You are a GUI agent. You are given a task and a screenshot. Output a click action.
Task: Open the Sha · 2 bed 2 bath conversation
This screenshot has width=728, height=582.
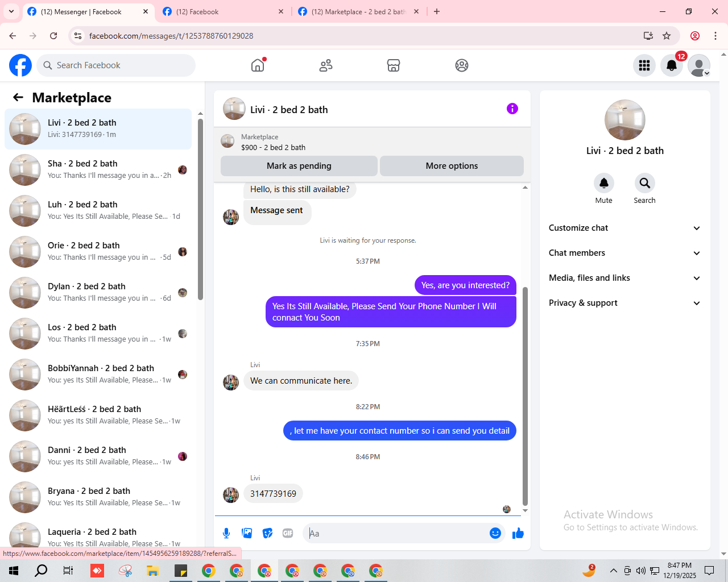click(98, 170)
